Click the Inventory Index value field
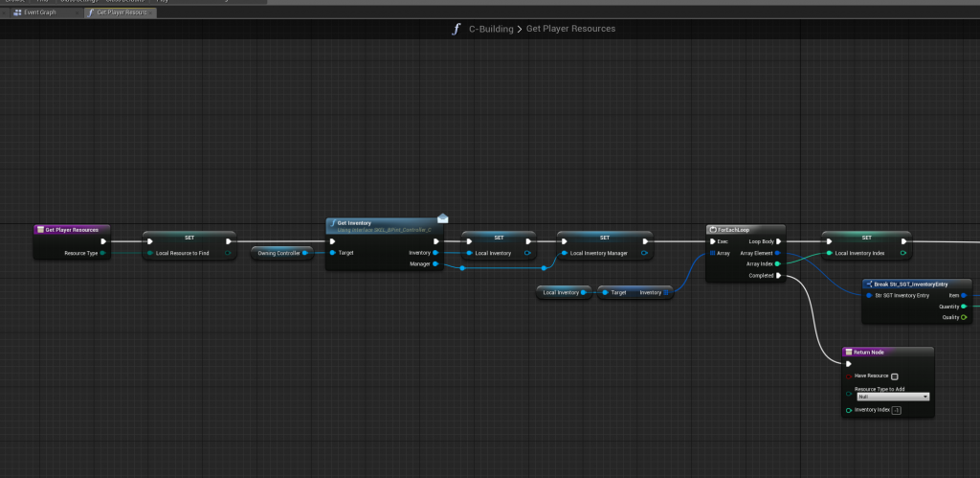Viewport: 980px width, 478px height. point(896,410)
